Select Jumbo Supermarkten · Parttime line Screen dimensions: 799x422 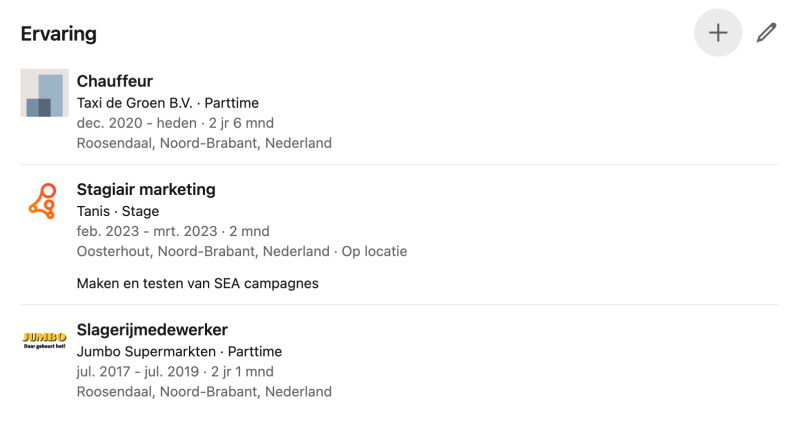coord(179,351)
